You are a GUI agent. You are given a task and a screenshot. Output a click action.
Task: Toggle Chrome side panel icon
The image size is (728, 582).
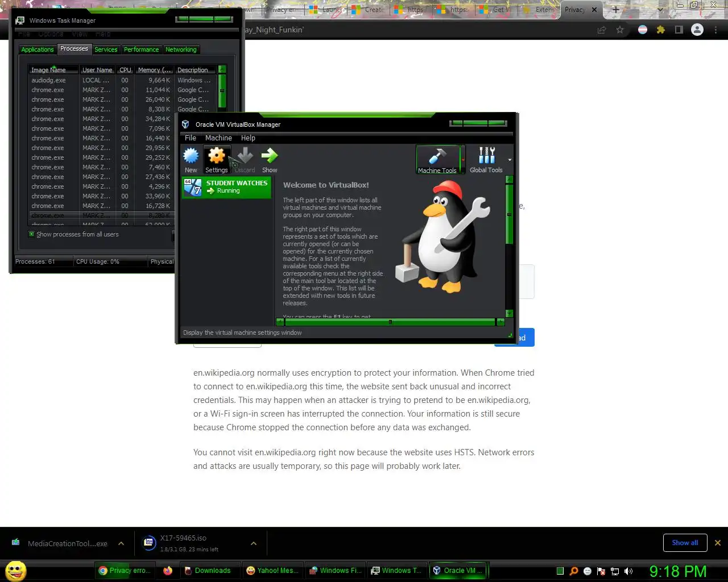click(679, 30)
